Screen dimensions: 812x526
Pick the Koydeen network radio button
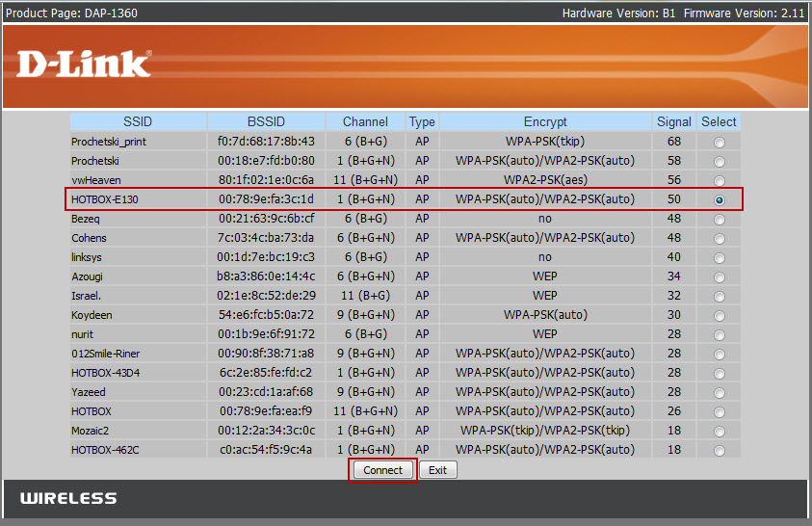pos(719,315)
